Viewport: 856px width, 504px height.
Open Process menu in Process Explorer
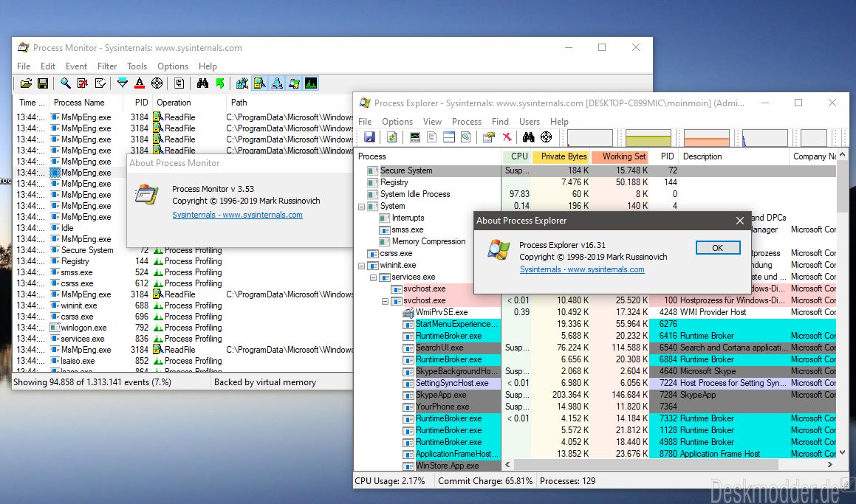tap(467, 121)
